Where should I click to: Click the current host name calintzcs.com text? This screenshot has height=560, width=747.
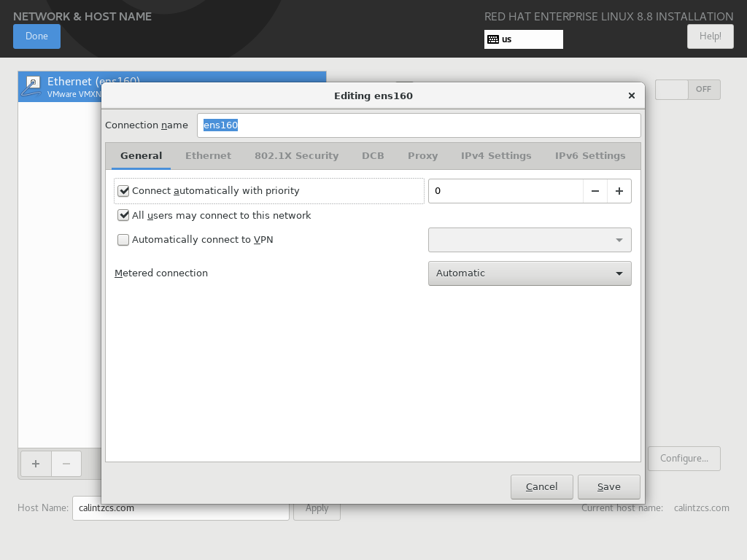coord(701,508)
